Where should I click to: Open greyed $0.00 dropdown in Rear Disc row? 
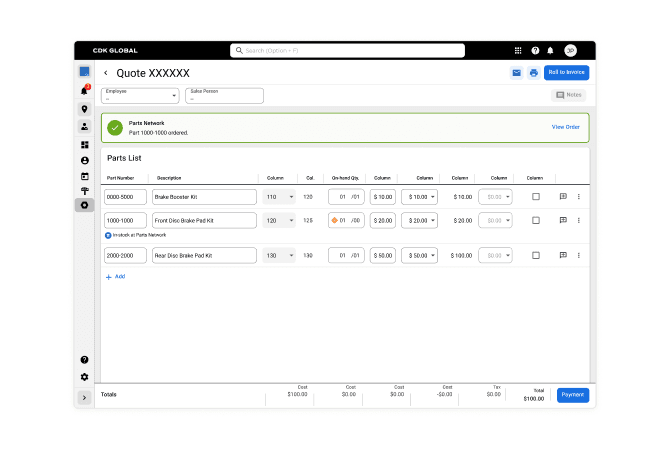click(495, 256)
